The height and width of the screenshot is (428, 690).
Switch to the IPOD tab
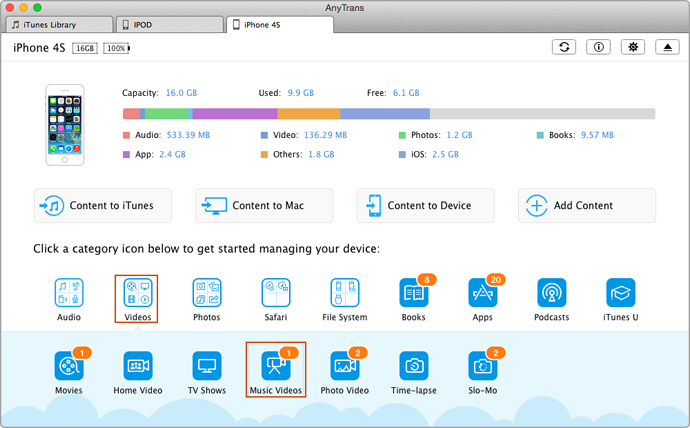(x=170, y=25)
